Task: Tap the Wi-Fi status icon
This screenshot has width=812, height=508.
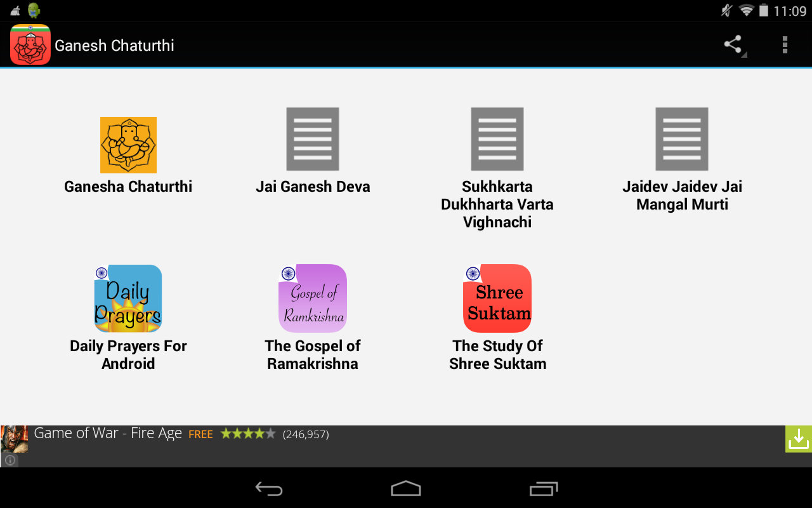Action: [746, 11]
